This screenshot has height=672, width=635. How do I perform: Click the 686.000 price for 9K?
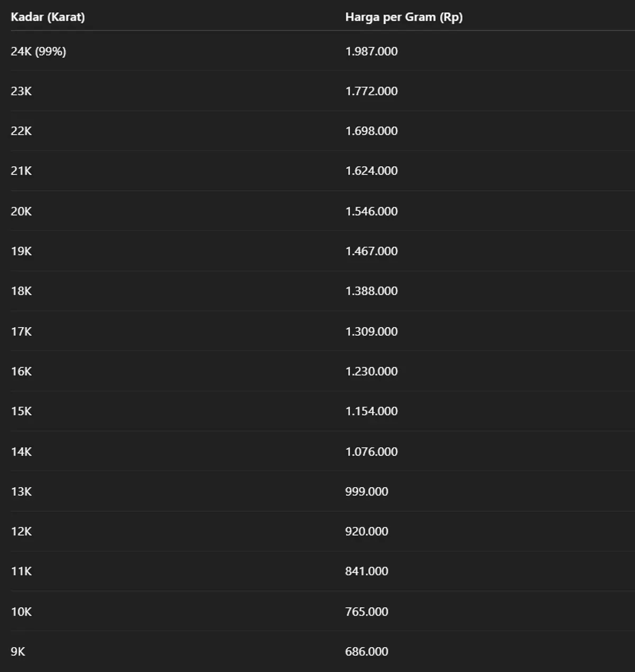(367, 651)
